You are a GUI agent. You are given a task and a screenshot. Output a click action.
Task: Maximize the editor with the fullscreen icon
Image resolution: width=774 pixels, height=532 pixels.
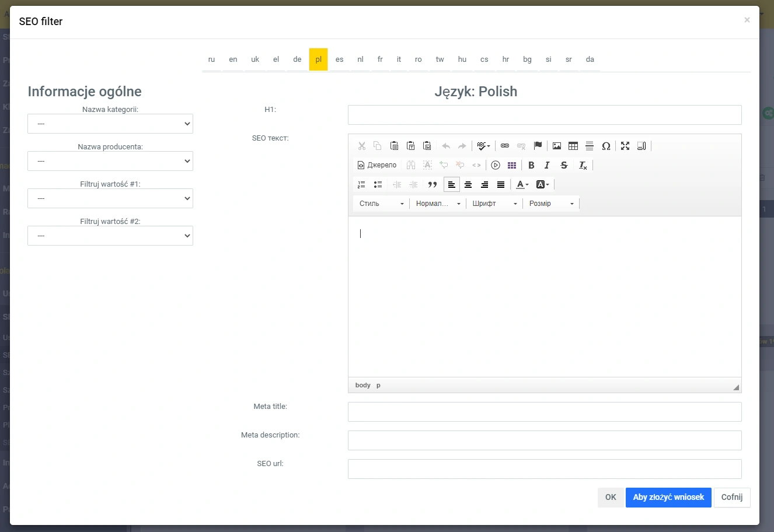(625, 146)
